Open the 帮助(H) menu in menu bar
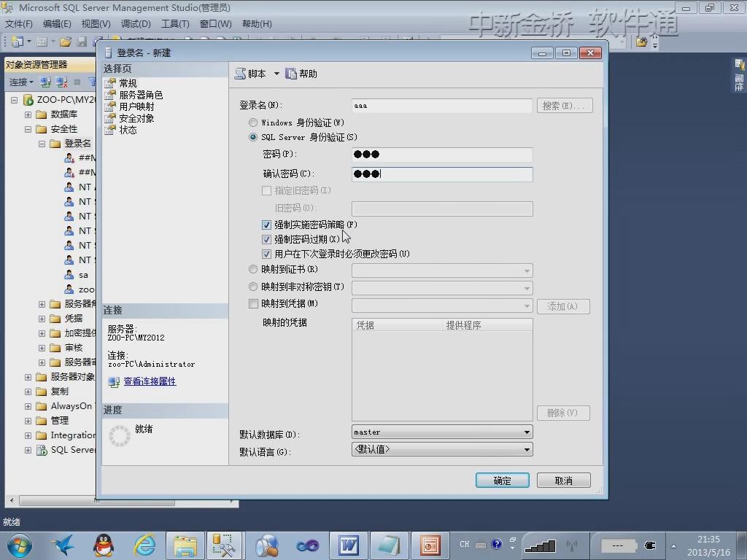747x560 pixels. pyautogui.click(x=257, y=24)
